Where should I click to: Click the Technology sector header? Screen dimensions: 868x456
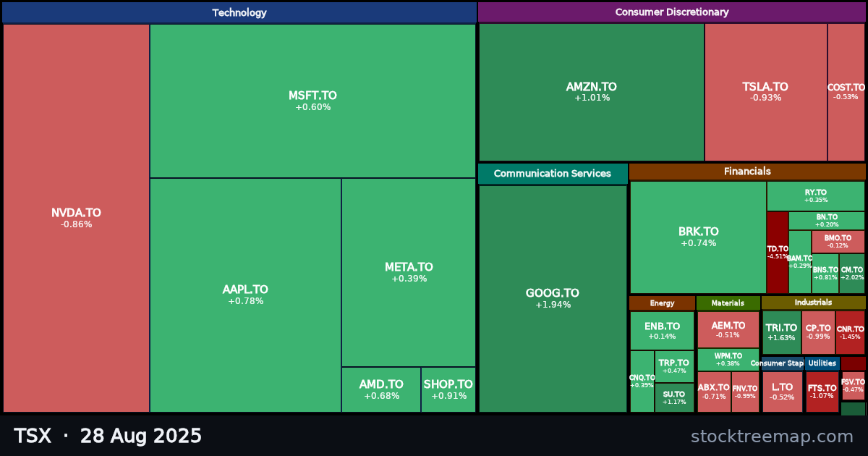point(239,12)
